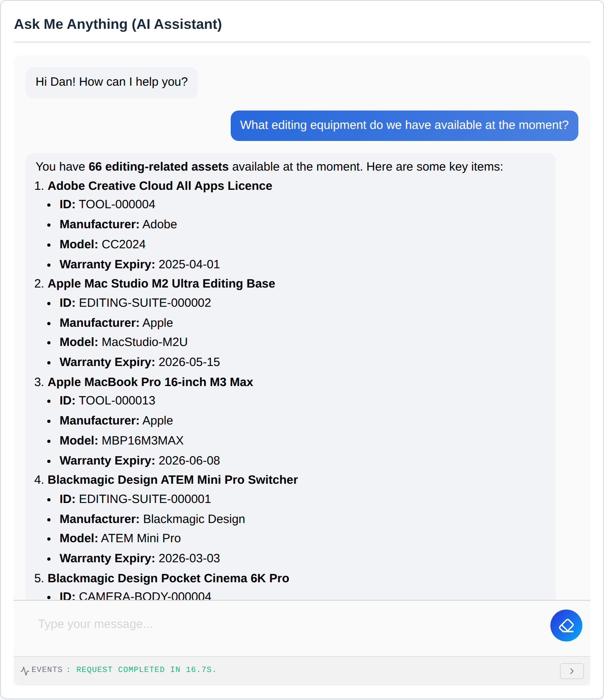This screenshot has width=604, height=700.
Task: Click the events activity pulse icon
Action: (x=24, y=671)
